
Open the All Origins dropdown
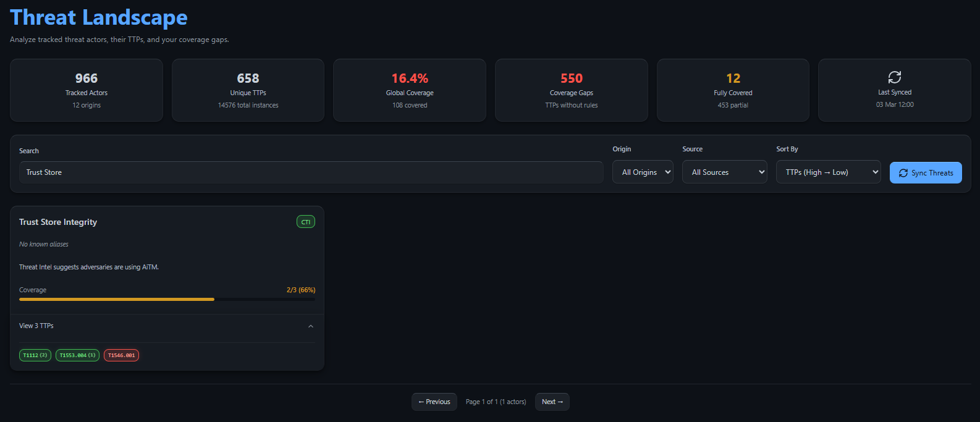click(643, 172)
